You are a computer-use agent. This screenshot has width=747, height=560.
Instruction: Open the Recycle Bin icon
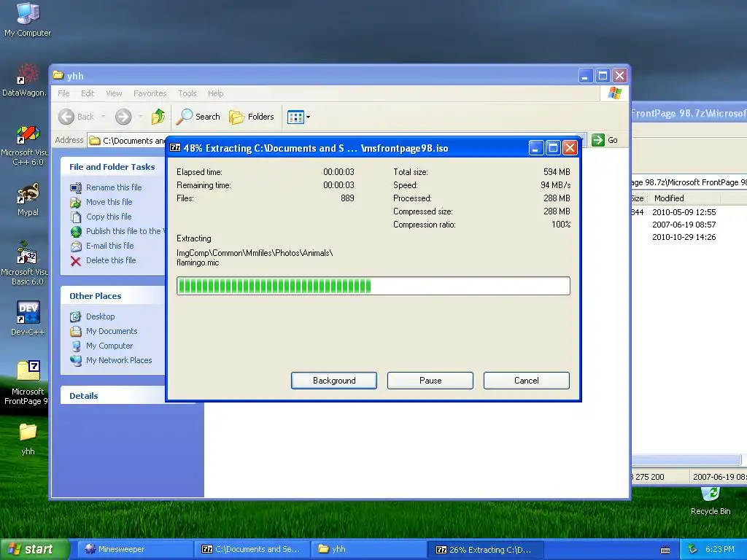pos(711,501)
